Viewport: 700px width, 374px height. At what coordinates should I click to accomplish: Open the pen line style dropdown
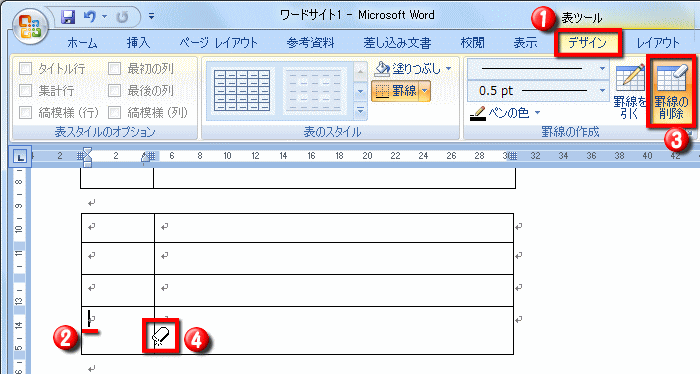tap(602, 69)
